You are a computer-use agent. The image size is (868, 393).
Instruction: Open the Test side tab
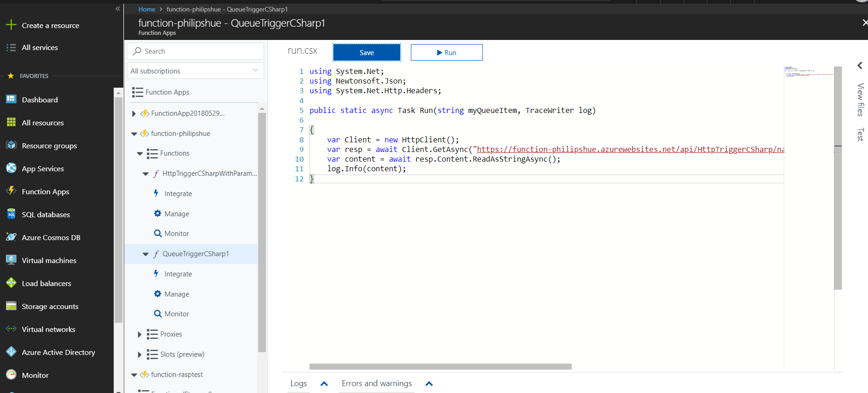(860, 135)
